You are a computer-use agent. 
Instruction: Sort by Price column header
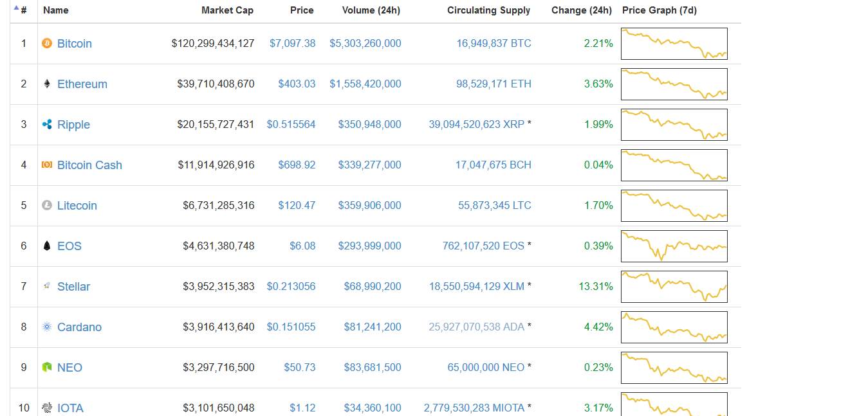302,10
